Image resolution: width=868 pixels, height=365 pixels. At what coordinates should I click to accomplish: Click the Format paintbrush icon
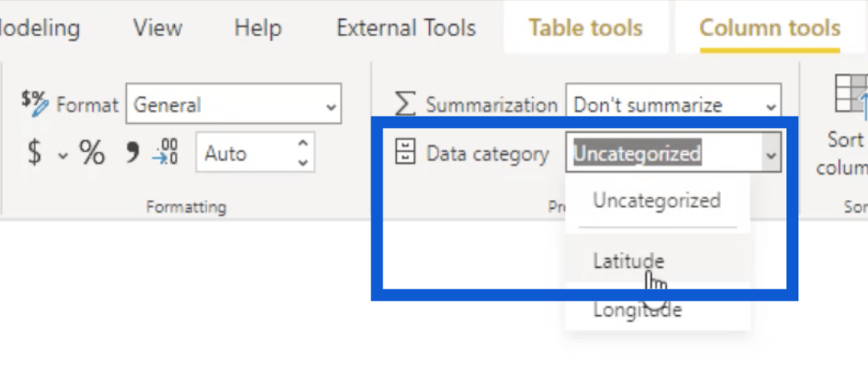click(x=35, y=104)
